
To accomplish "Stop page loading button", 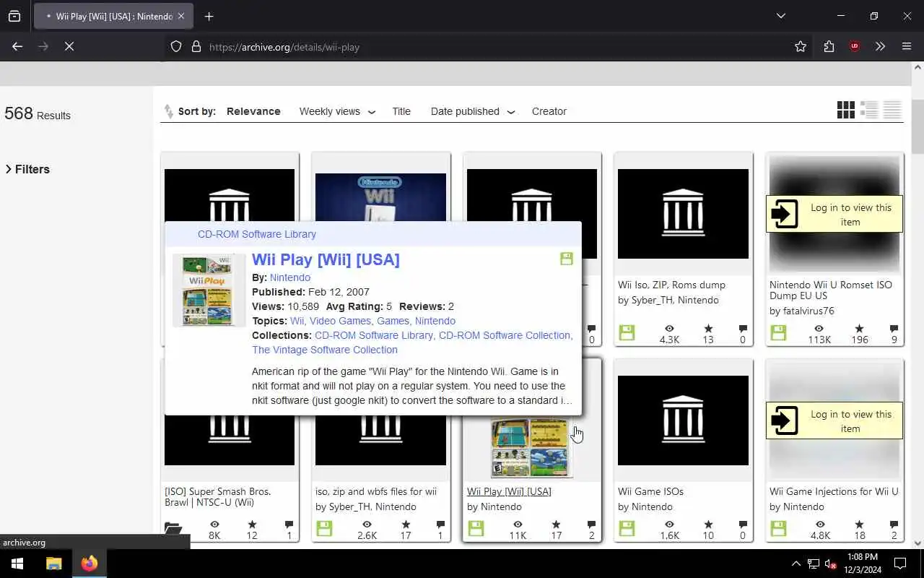I will 69,46.
